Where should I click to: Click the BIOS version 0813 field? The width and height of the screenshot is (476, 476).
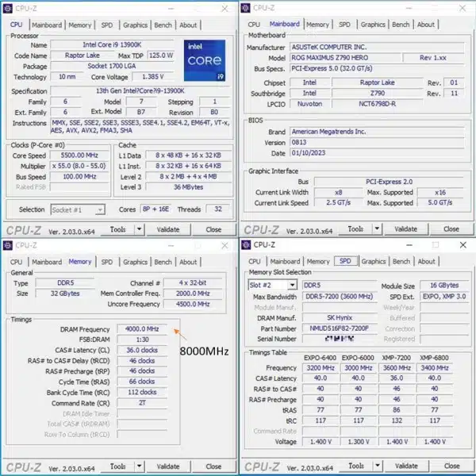377,142
